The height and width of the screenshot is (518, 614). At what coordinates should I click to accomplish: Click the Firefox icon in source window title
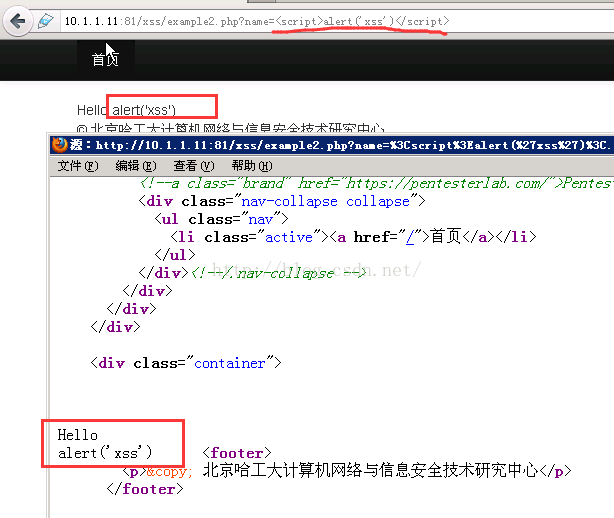point(60,145)
